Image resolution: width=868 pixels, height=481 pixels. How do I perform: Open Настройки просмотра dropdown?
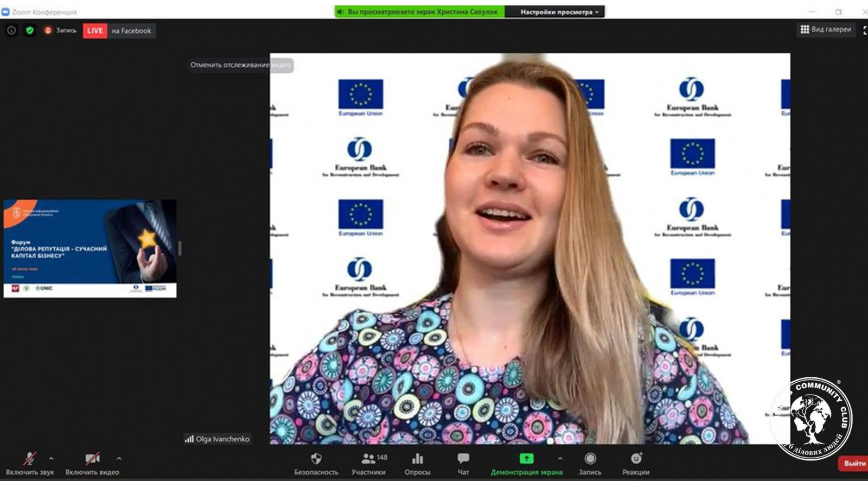[x=559, y=11]
